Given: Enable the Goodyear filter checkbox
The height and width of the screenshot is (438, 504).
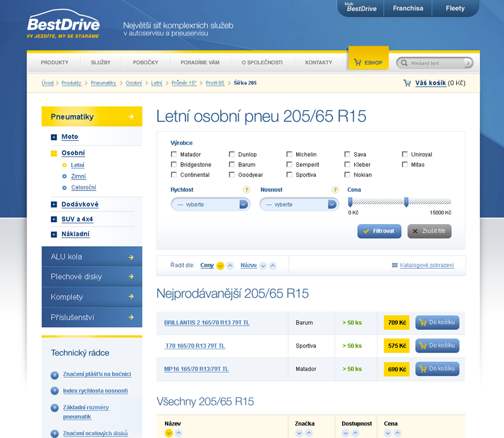Looking at the screenshot, I should 232,175.
